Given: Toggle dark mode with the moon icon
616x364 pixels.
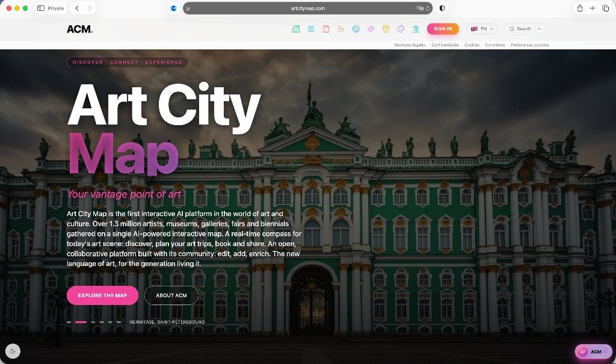Looking at the screenshot, I should point(13,351).
